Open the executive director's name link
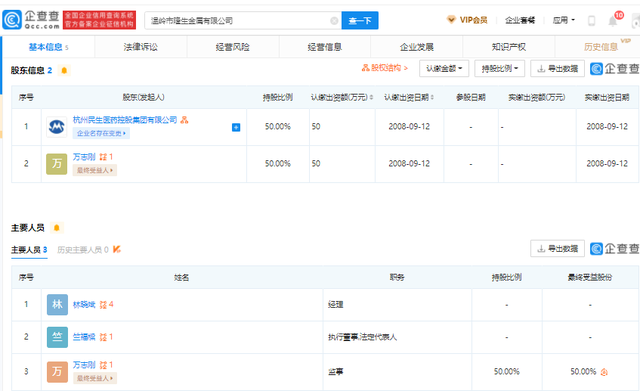The width and height of the screenshot is (640, 391). click(x=84, y=337)
